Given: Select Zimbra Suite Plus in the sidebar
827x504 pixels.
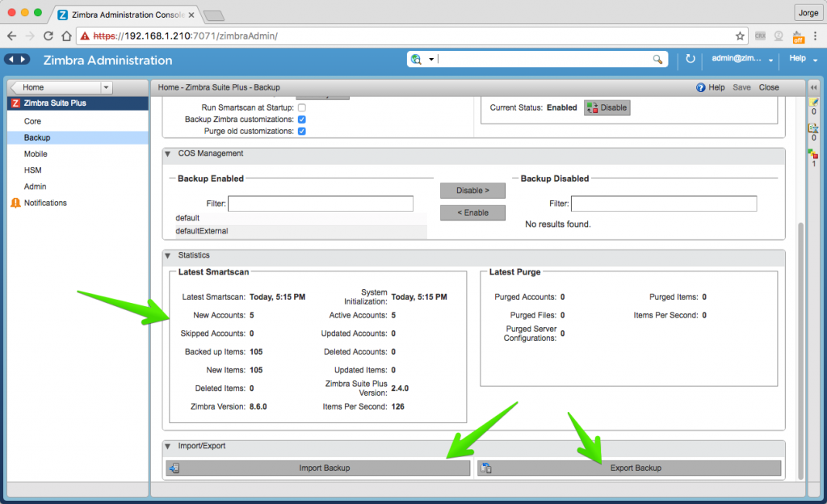Looking at the screenshot, I should pyautogui.click(x=78, y=103).
